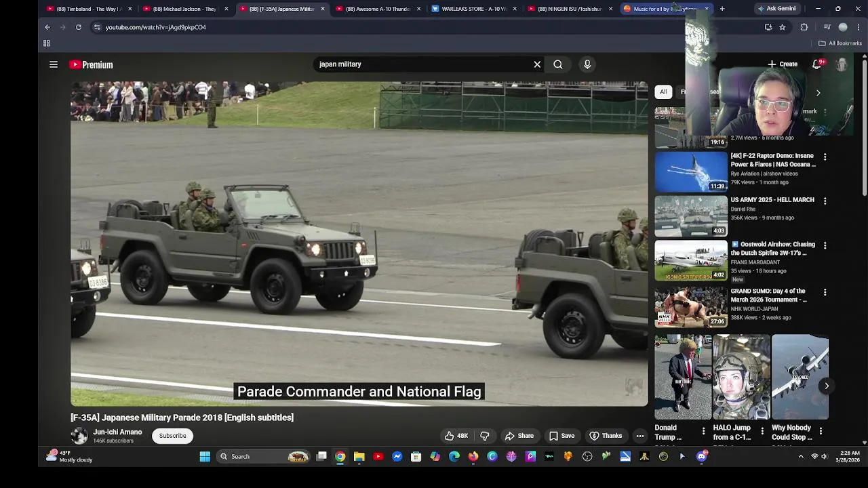Click the address bar URL
The image size is (868, 488).
point(156,27)
